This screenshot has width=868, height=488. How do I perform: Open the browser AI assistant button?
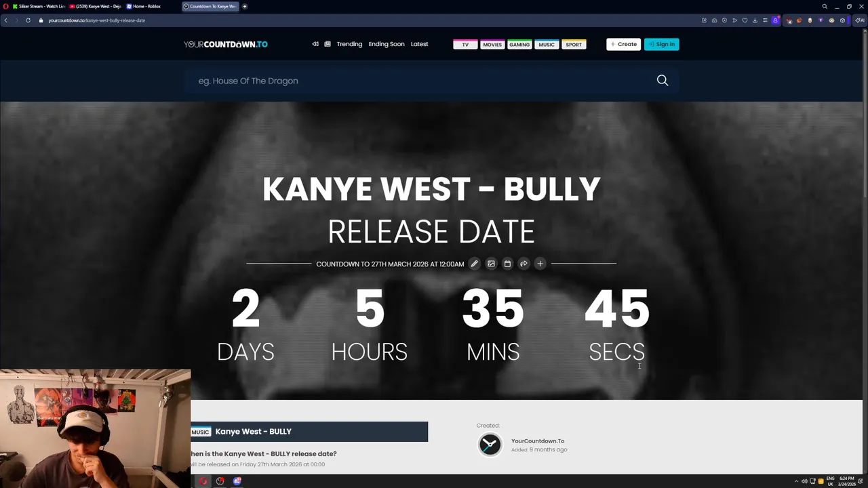point(860,20)
